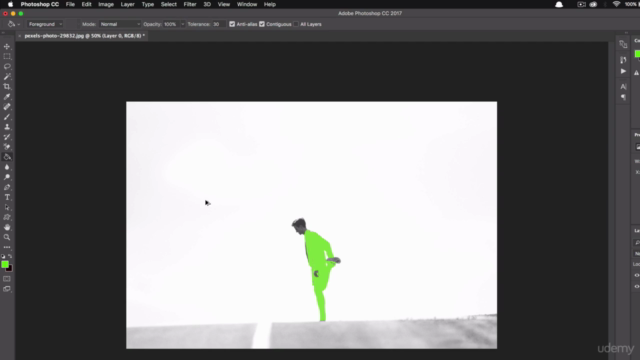640x360 pixels.
Task: Open the Actions panel play icon
Action: point(623,71)
